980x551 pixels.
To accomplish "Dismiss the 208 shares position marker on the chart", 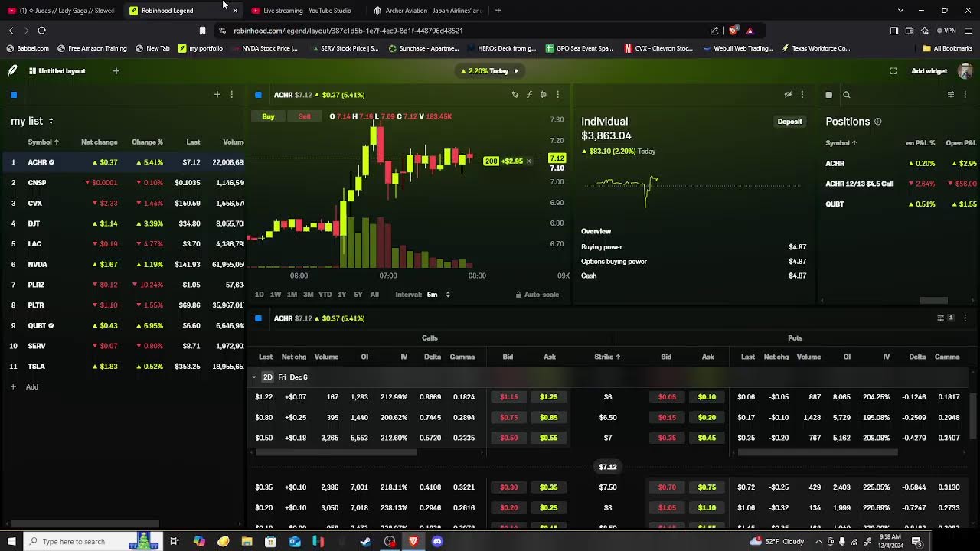I will pyautogui.click(x=528, y=161).
